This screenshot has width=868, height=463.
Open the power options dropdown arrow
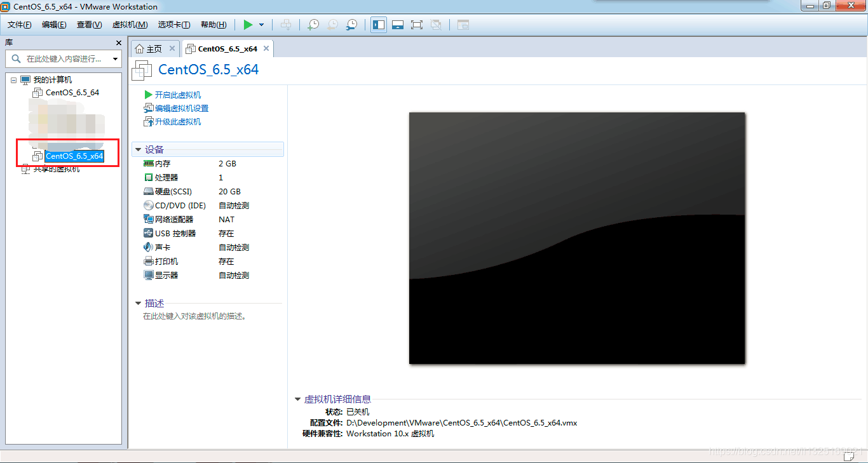point(261,25)
